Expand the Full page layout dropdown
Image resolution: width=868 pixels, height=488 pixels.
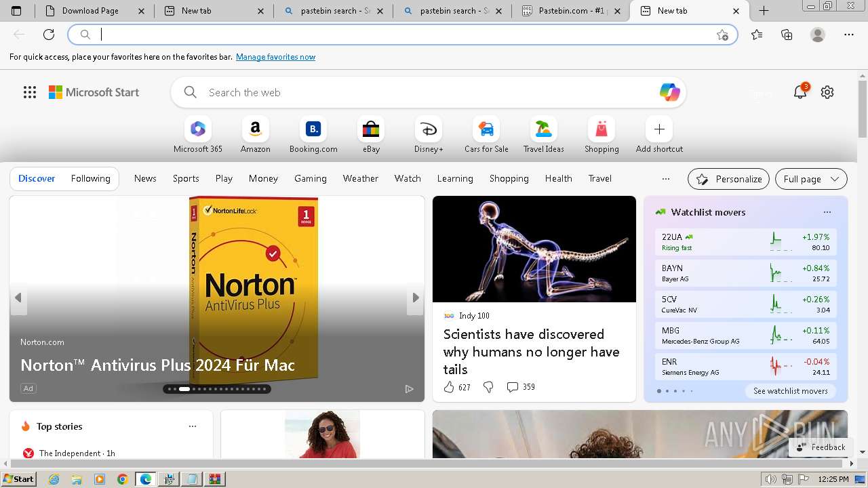click(x=811, y=179)
